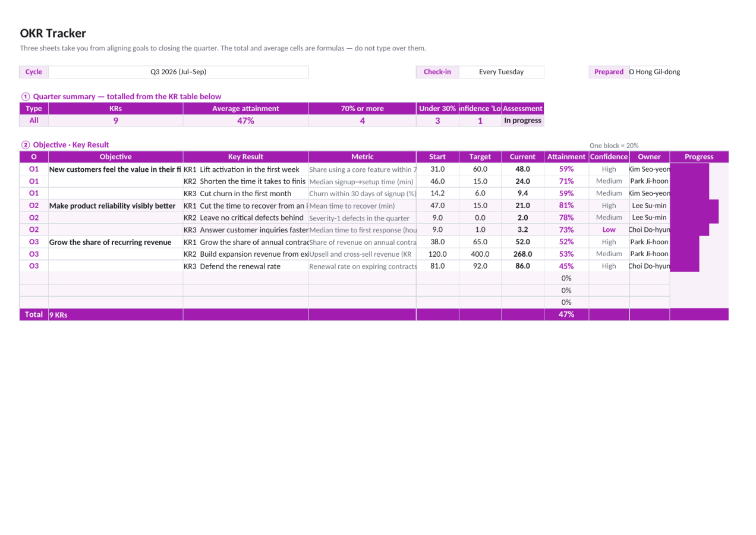Click the 'Low' confidence cell
Image resolution: width=756 pixels, height=535 pixels.
point(609,229)
